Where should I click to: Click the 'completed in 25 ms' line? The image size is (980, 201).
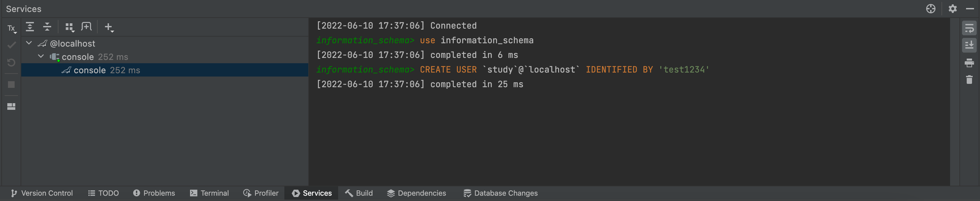tap(420, 85)
